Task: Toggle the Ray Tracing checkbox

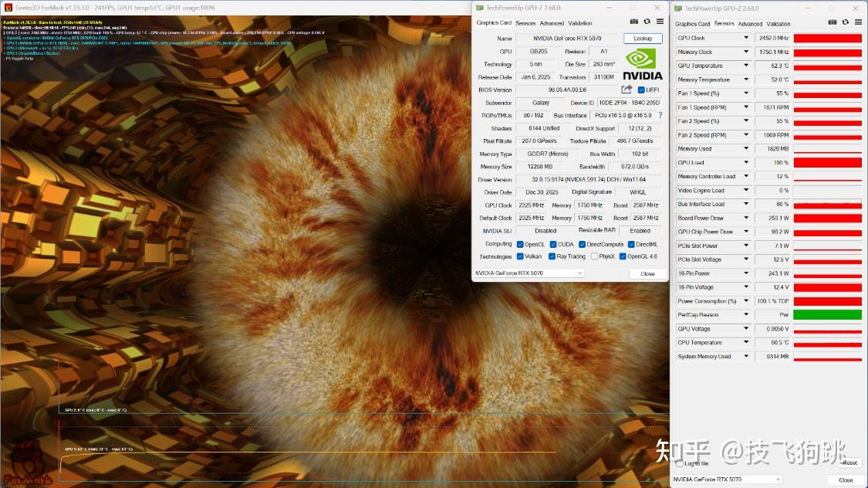Action: coord(552,256)
